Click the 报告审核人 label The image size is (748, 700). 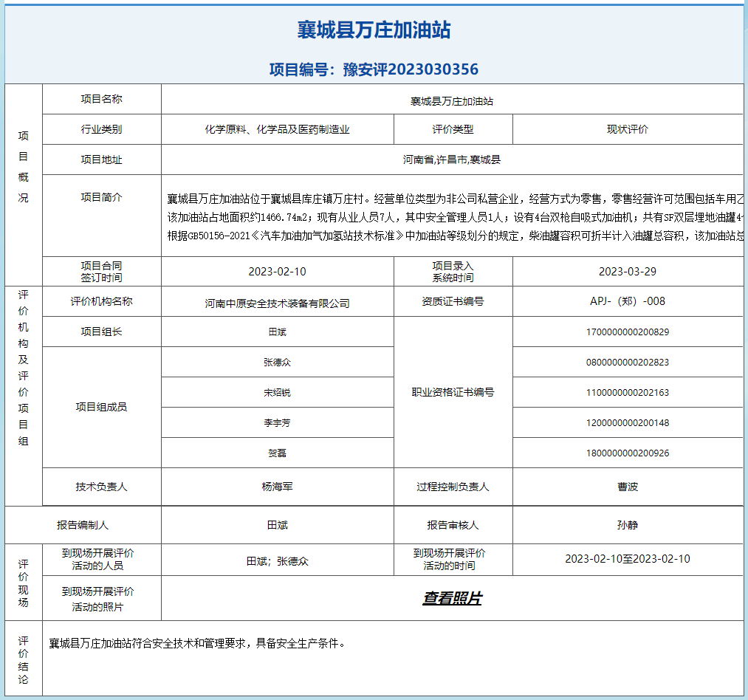click(453, 525)
